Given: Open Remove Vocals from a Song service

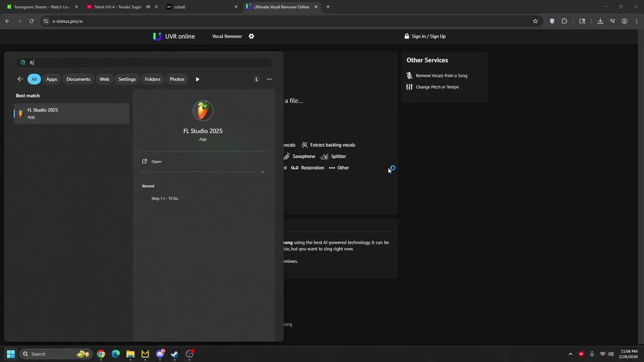Looking at the screenshot, I should point(437,75).
